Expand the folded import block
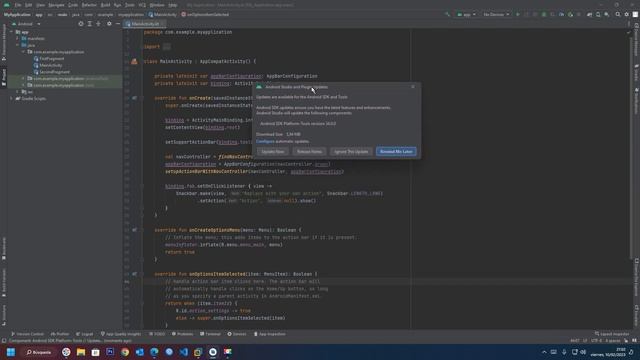The image size is (640, 360). pyautogui.click(x=167, y=47)
